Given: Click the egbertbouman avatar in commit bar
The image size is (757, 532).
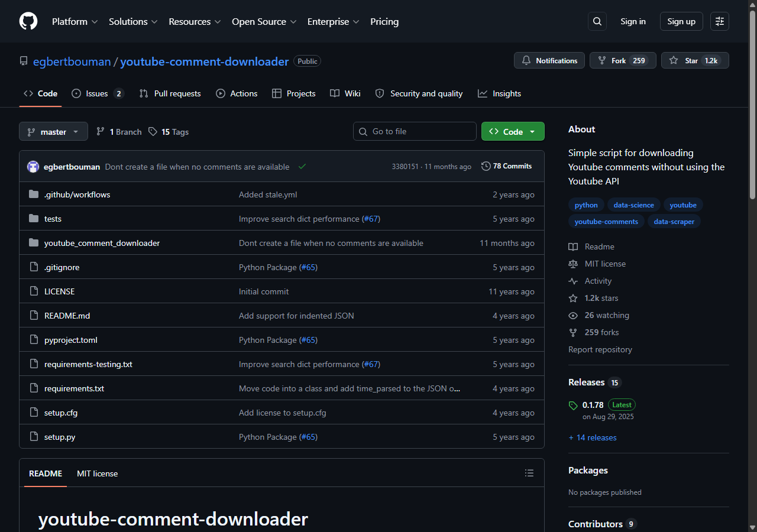Looking at the screenshot, I should (x=33, y=167).
